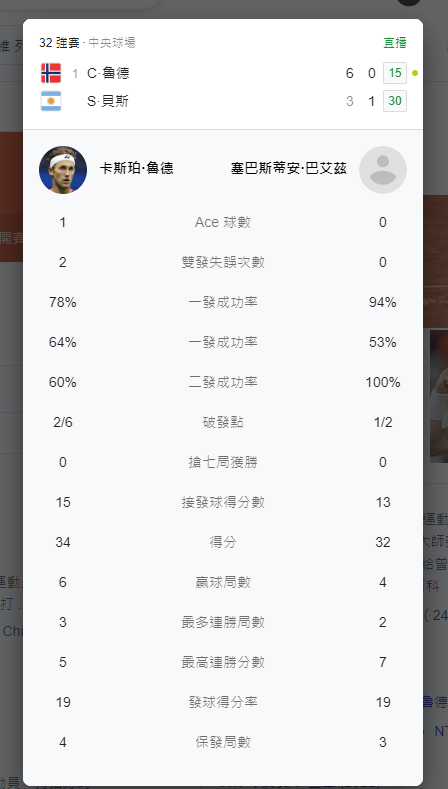Image resolution: width=448 pixels, height=789 pixels.
Task: Click the 32 強賽 round label
Action: 59,43
